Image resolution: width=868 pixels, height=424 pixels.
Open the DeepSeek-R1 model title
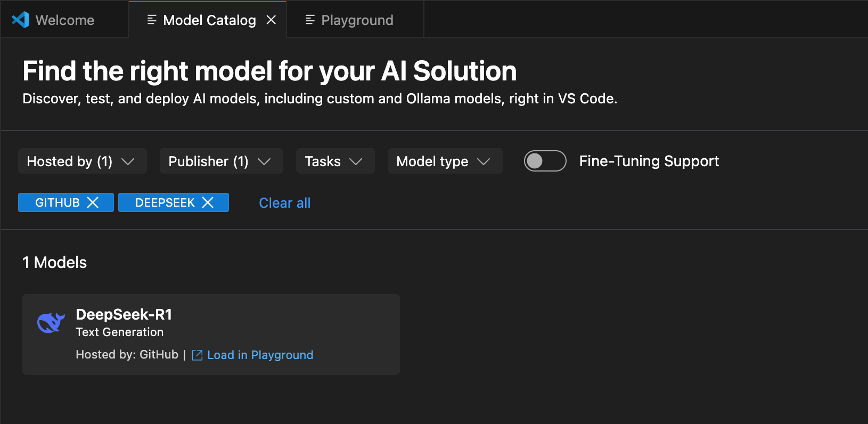click(124, 315)
